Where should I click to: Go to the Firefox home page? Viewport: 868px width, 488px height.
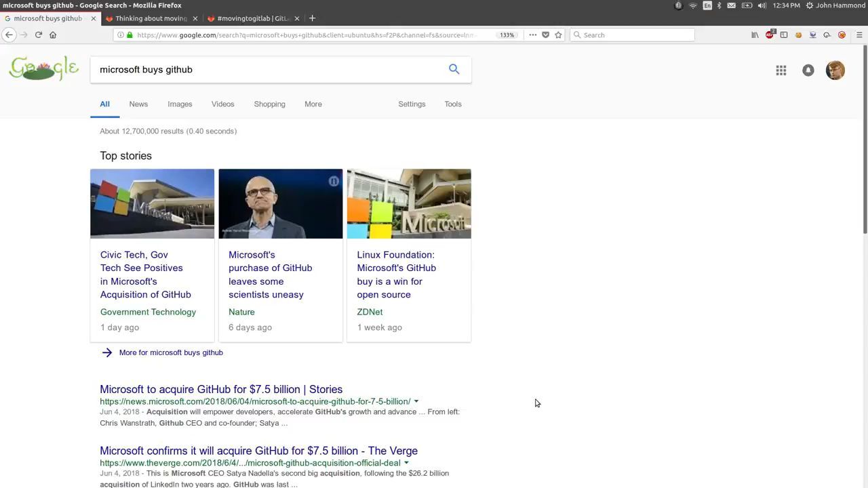(53, 35)
